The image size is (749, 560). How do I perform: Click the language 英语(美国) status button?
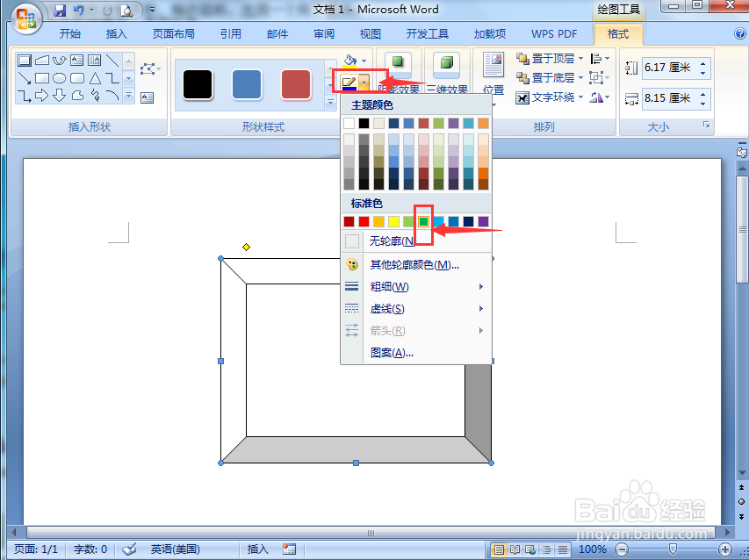tap(175, 549)
